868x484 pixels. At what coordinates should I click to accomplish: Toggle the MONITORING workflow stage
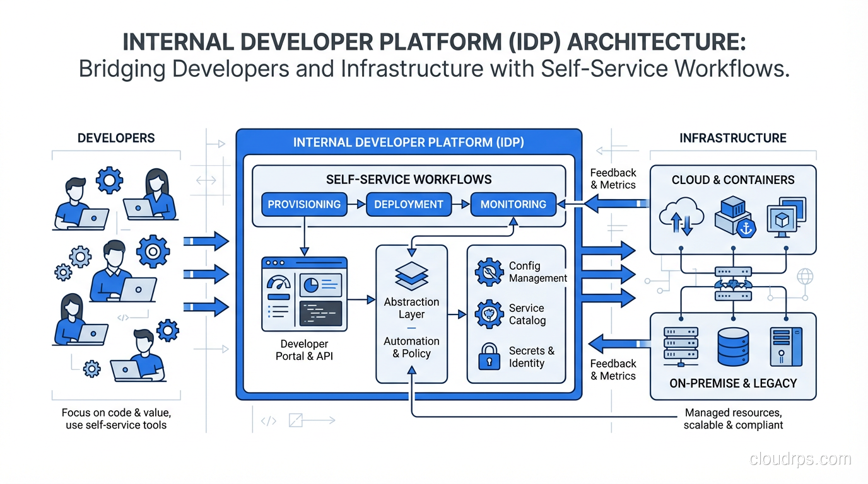513,204
